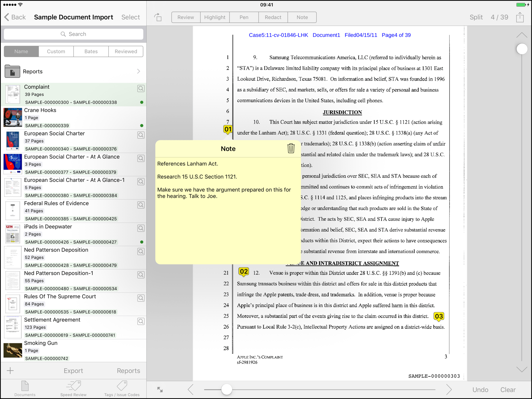The image size is (532, 399).
Task: Click the Search field
Action: (74, 34)
